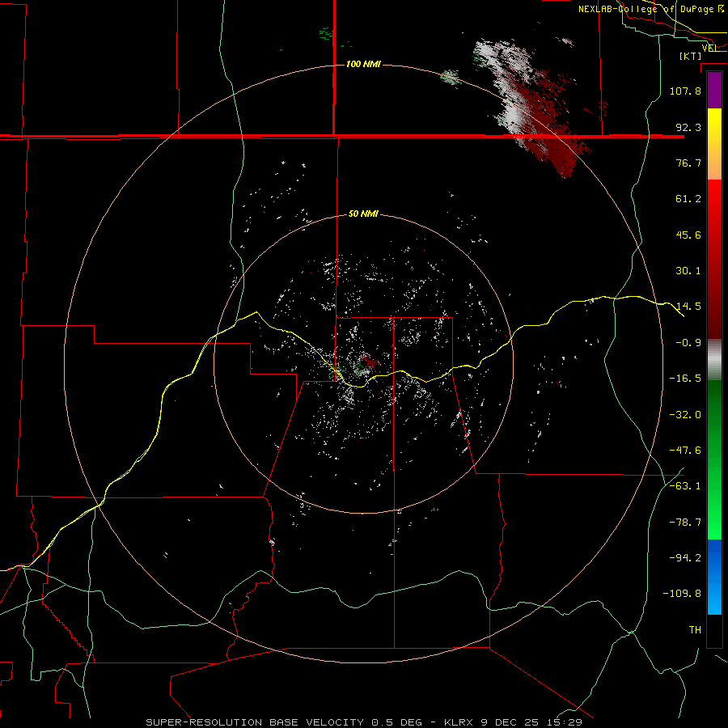This screenshot has height=728, width=728.
Task: Click the TH label on the scale
Action: (695, 630)
